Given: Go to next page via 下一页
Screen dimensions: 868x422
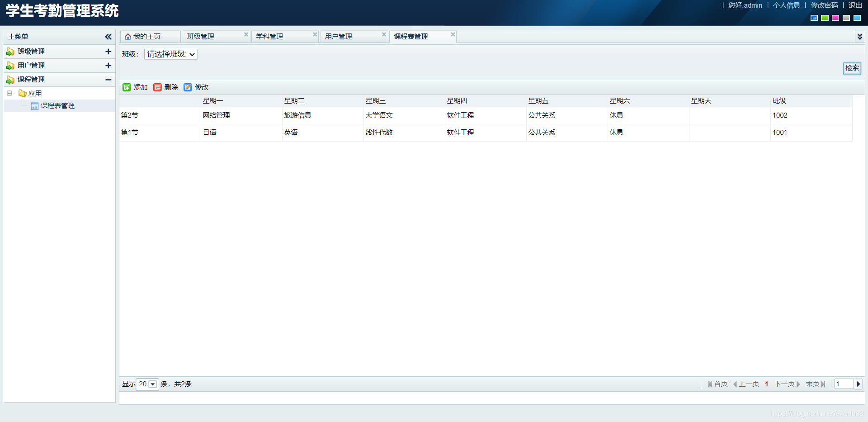Looking at the screenshot, I should 787,384.
